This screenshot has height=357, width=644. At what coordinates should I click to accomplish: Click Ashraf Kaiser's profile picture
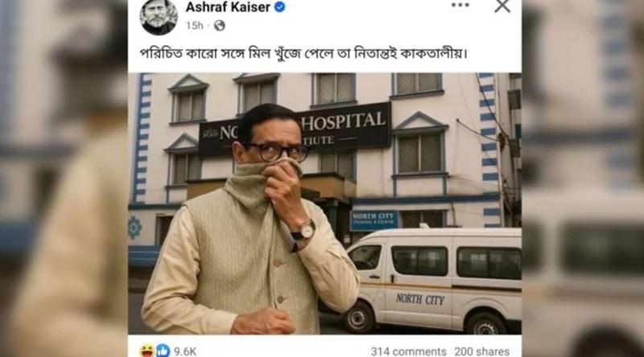(159, 17)
